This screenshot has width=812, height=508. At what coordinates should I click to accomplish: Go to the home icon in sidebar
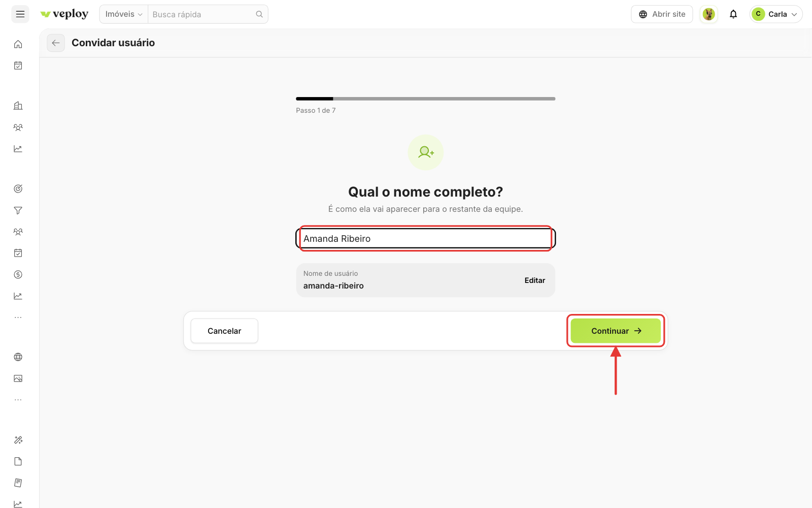(x=18, y=44)
